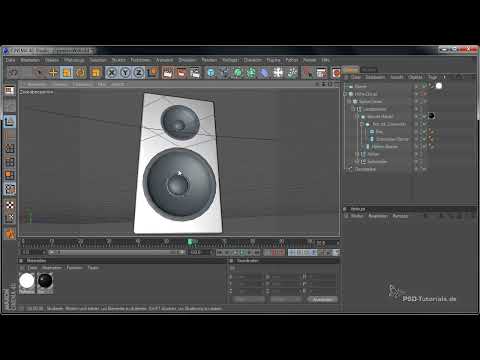Open the Selektion menu
The image size is (480, 360).
coord(98,60)
